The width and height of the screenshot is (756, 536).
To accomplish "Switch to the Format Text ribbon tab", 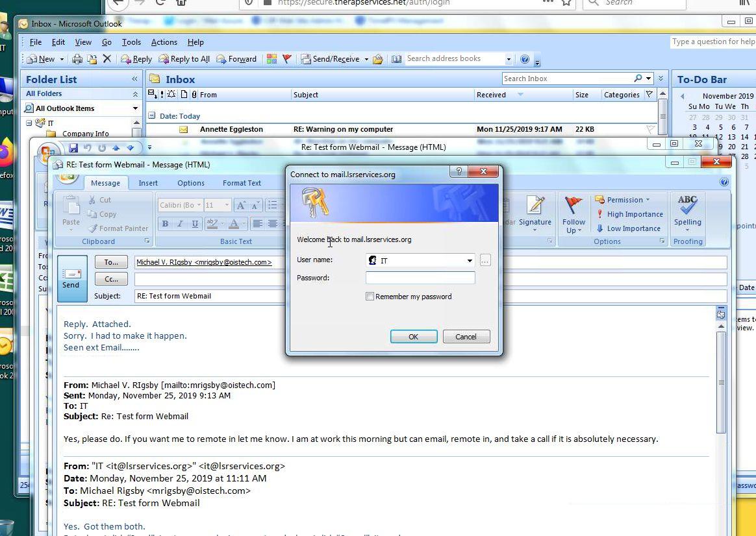I will point(242,183).
